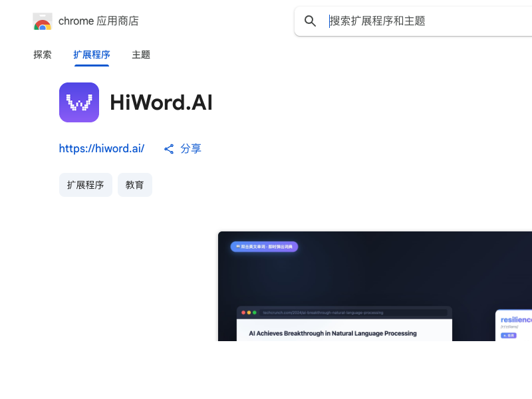Viewport: 532px width, 399px height.
Task: Select the 扩展程序 category chip
Action: [x=85, y=185]
